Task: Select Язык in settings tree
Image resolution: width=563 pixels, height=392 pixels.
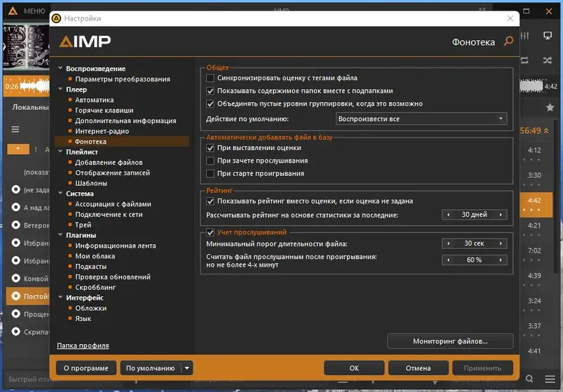Action: tap(83, 318)
